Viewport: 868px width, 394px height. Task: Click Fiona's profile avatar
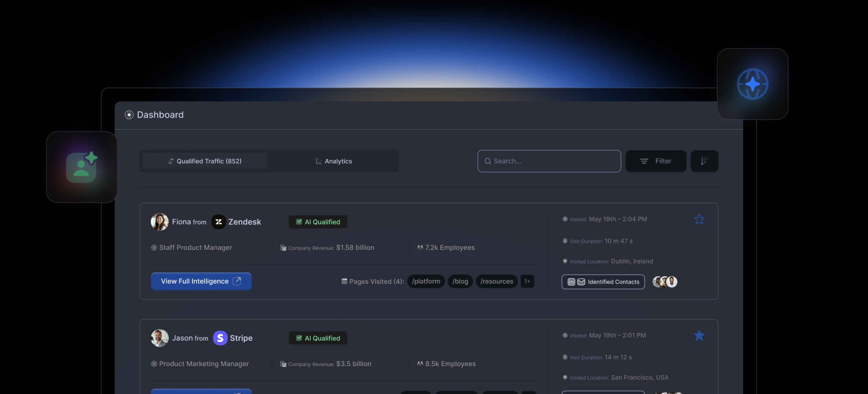[x=160, y=222]
